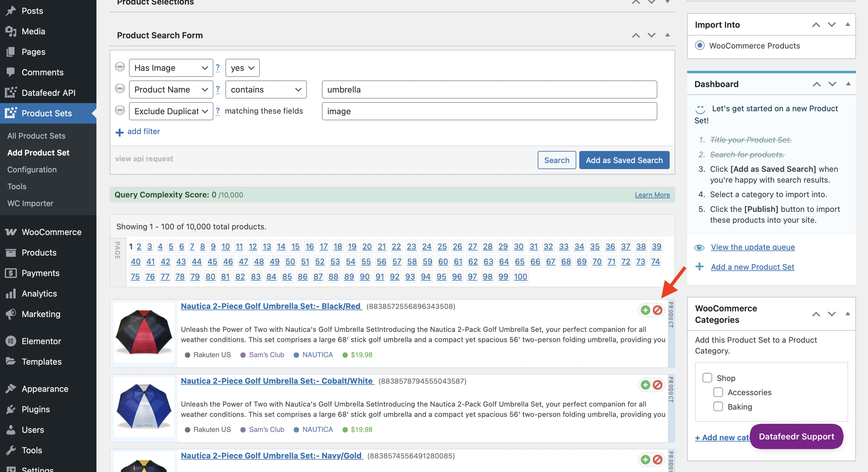Select Add Product Set in the submenu
The image size is (868, 472).
(38, 153)
